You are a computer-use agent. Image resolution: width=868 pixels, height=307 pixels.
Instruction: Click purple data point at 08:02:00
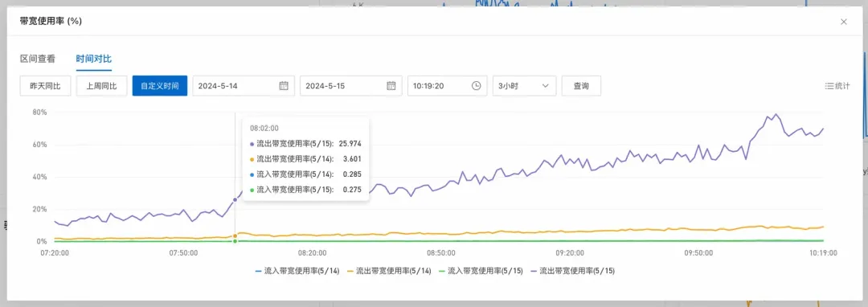click(235, 199)
